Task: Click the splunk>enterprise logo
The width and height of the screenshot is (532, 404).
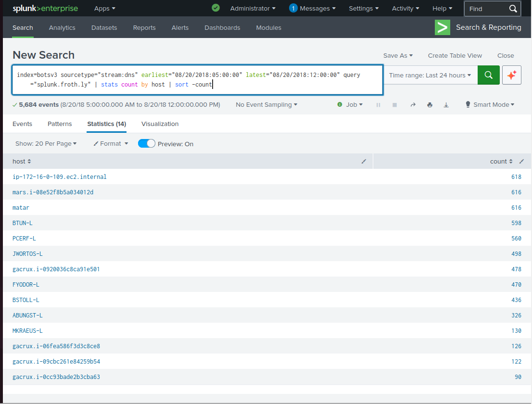Action: 45,9
